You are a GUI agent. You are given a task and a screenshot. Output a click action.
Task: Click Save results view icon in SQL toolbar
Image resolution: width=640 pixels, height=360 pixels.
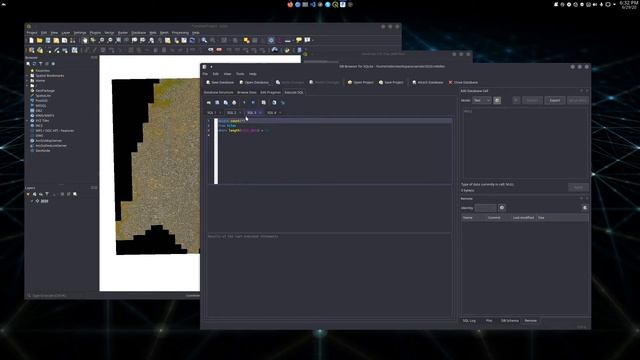264,102
